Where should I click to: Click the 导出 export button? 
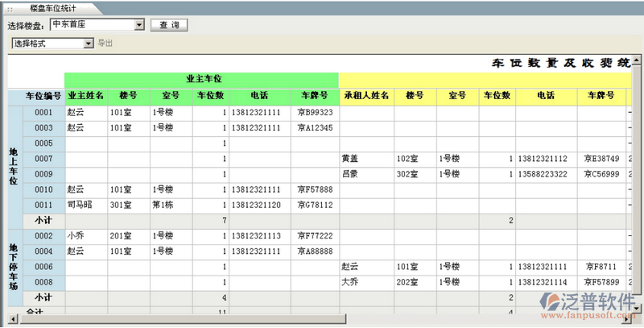point(105,44)
